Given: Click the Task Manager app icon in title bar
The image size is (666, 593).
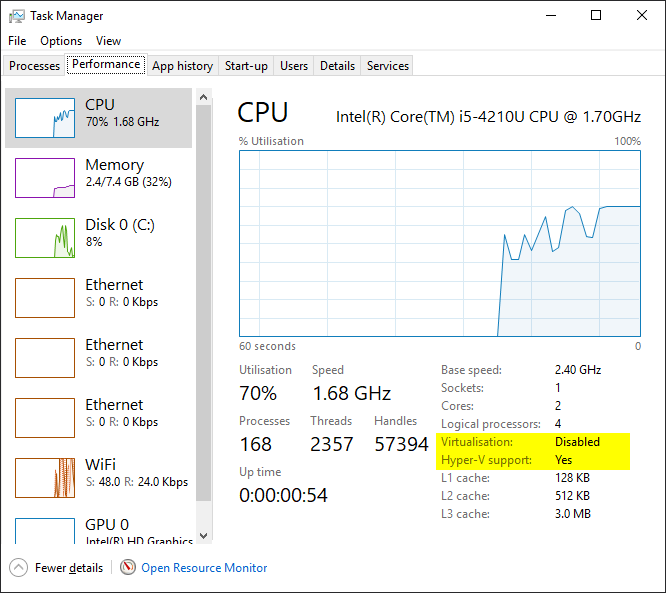Looking at the screenshot, I should [16, 16].
